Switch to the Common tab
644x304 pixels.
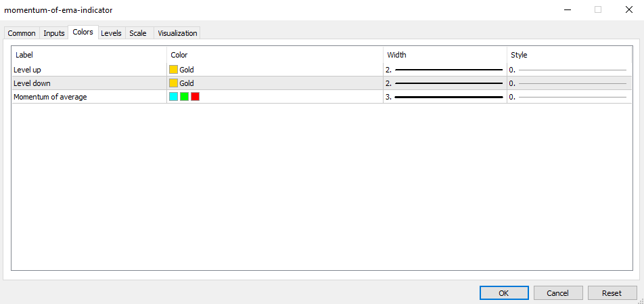click(x=22, y=33)
